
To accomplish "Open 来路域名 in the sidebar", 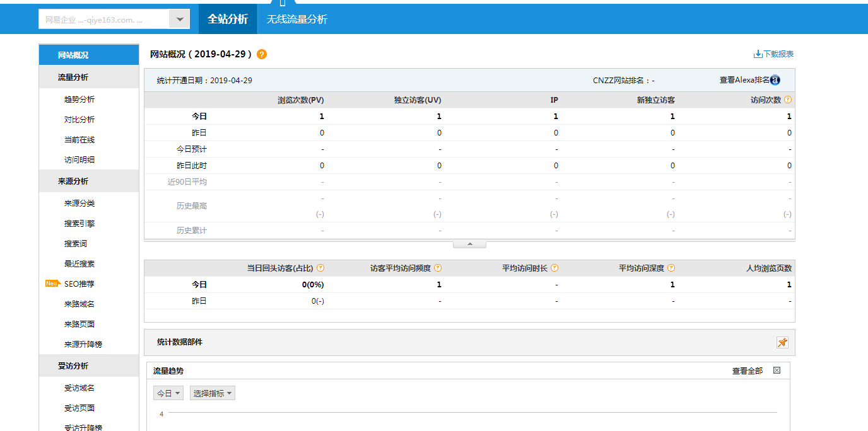I will (x=79, y=304).
